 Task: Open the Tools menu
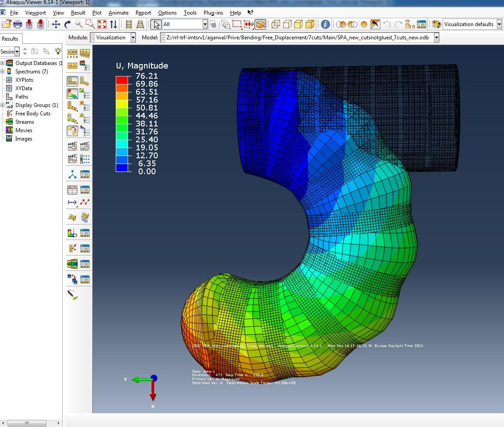point(190,13)
